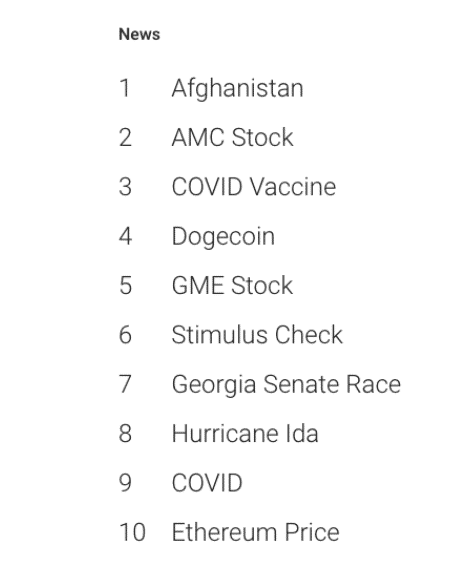Screen dimensions: 475x561
Task: Click rank number 4 beside Dogecoin
Action: click(125, 236)
